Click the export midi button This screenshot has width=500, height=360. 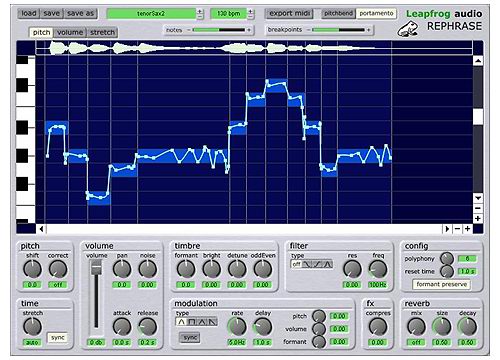pyautogui.click(x=289, y=13)
